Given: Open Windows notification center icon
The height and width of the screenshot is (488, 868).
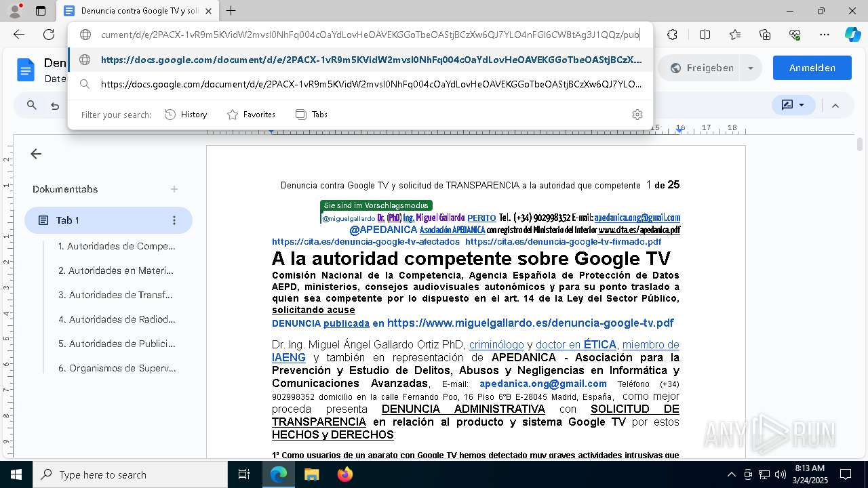Looking at the screenshot, I should click(x=846, y=474).
